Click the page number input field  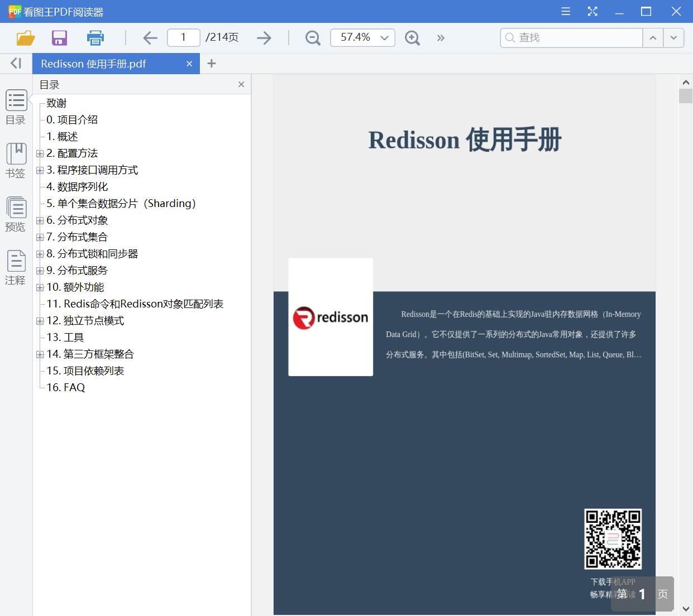click(x=184, y=37)
